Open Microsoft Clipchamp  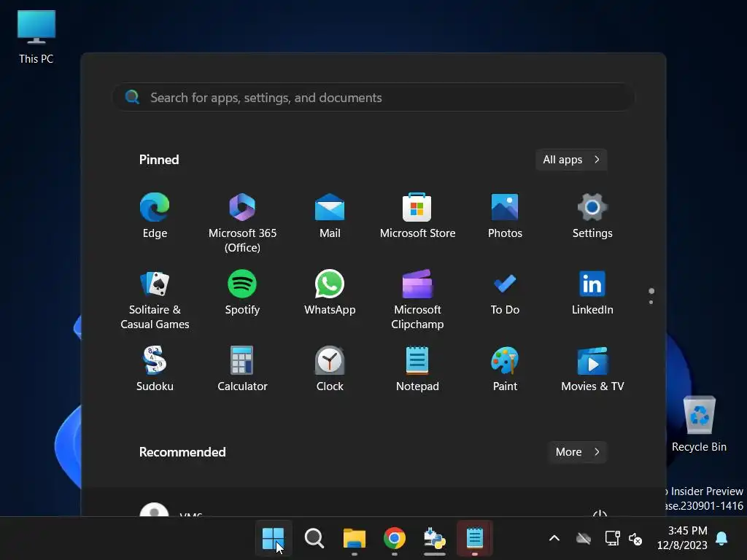click(x=417, y=300)
